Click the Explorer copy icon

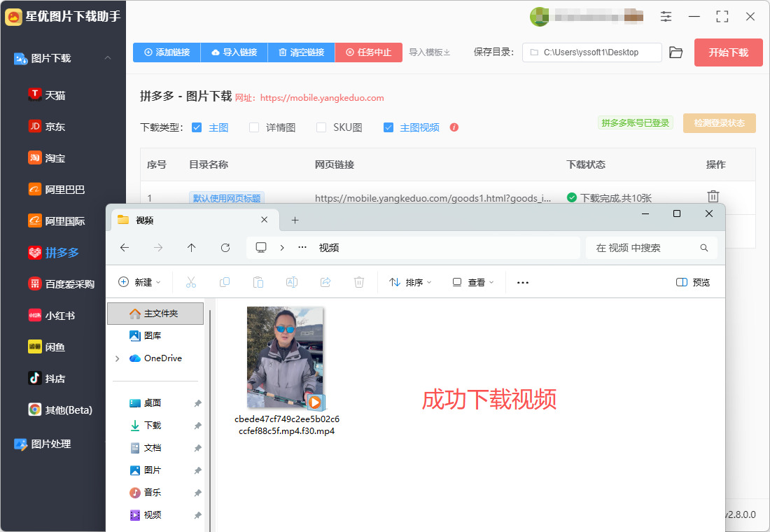point(225,282)
